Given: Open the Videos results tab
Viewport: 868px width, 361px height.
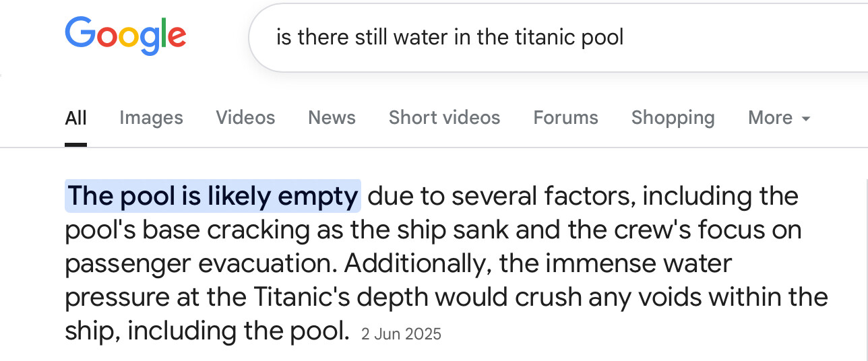Looking at the screenshot, I should pyautogui.click(x=245, y=117).
